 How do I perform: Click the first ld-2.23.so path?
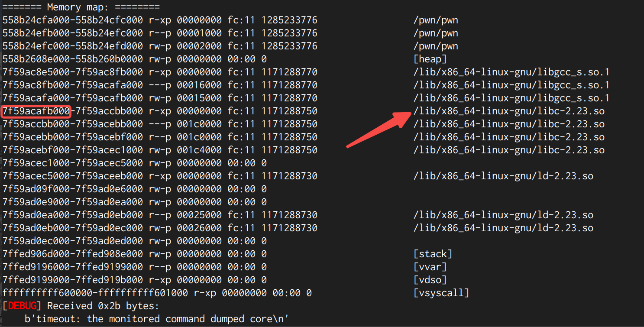point(503,176)
